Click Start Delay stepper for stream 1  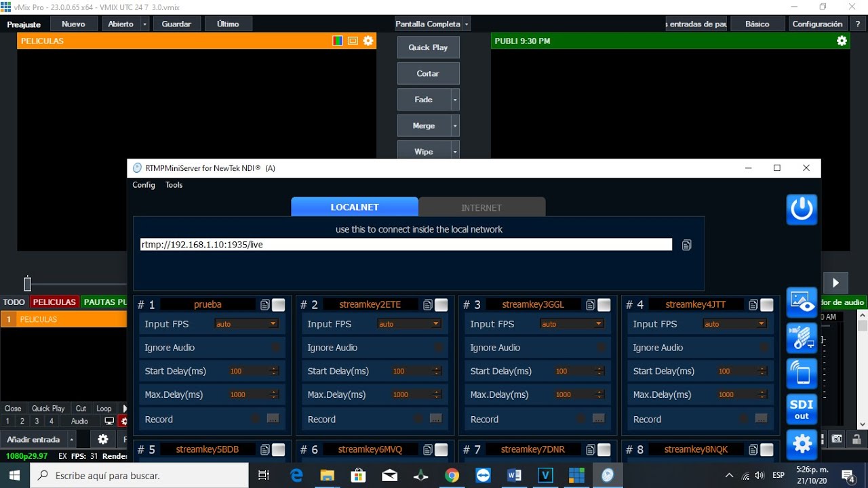[275, 371]
